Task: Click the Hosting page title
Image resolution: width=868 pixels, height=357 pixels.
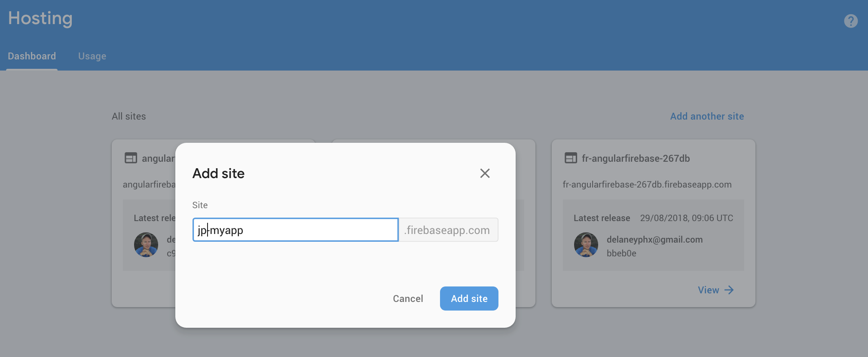Action: pos(40,18)
